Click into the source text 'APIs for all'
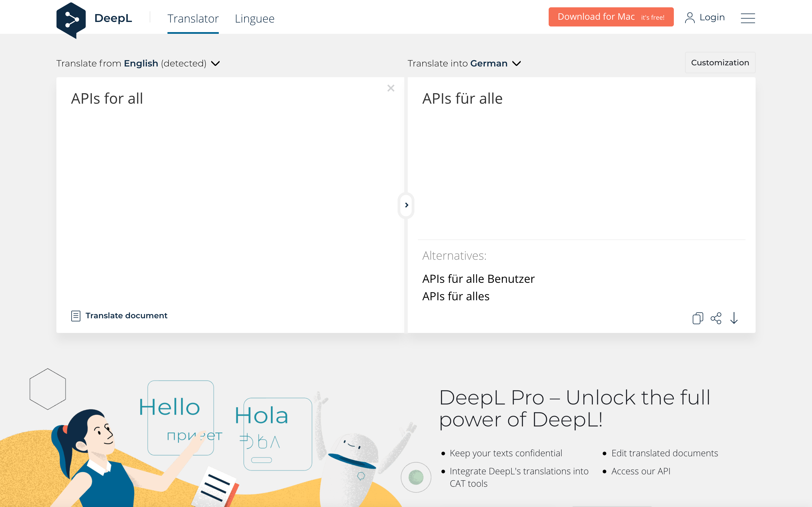This screenshot has height=507, width=812. point(107,99)
